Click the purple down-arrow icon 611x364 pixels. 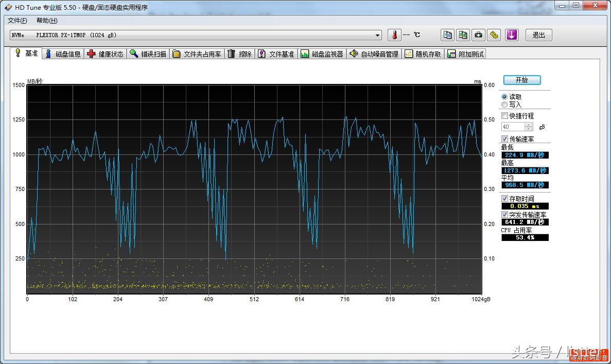511,35
